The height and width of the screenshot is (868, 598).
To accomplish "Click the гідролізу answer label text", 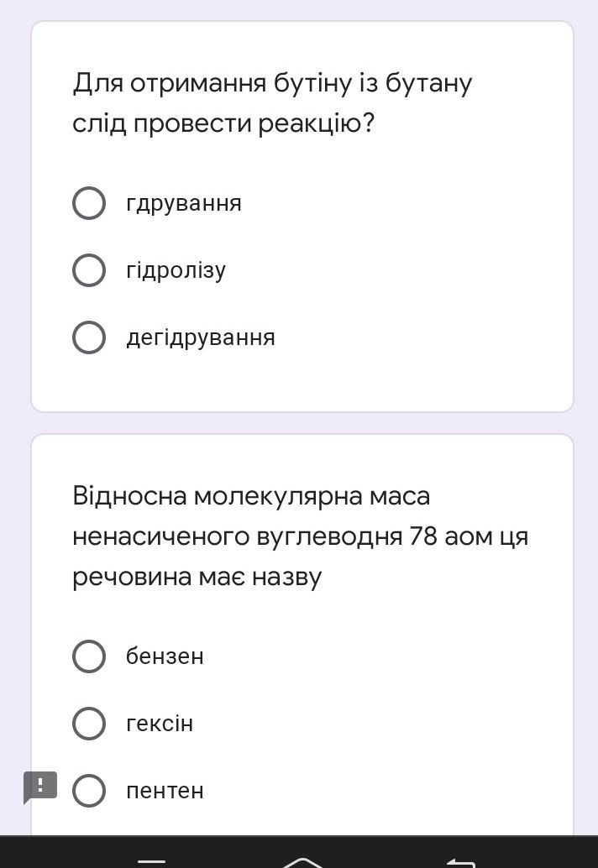I will (x=176, y=270).
